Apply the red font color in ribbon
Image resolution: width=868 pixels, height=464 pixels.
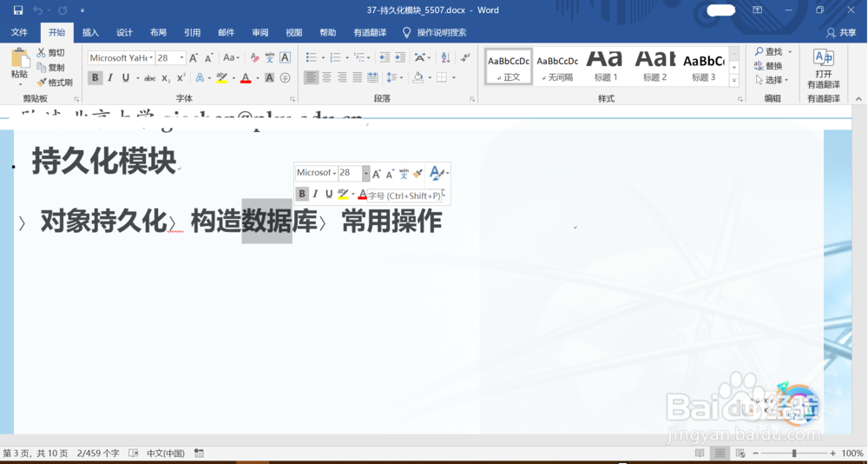[246, 78]
